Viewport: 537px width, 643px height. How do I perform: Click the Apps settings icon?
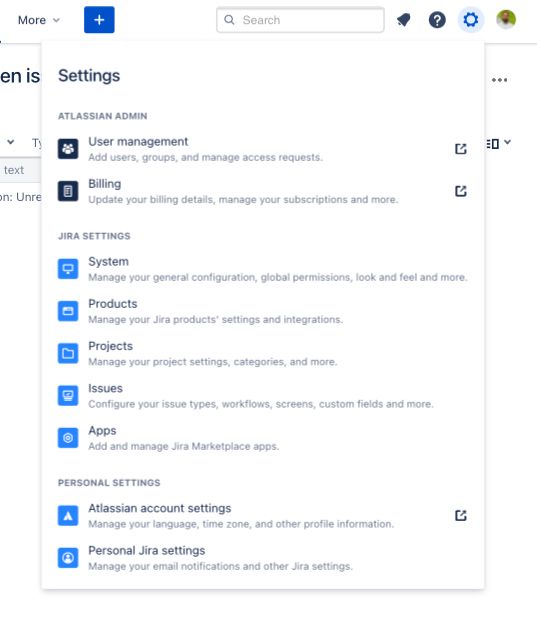click(68, 438)
